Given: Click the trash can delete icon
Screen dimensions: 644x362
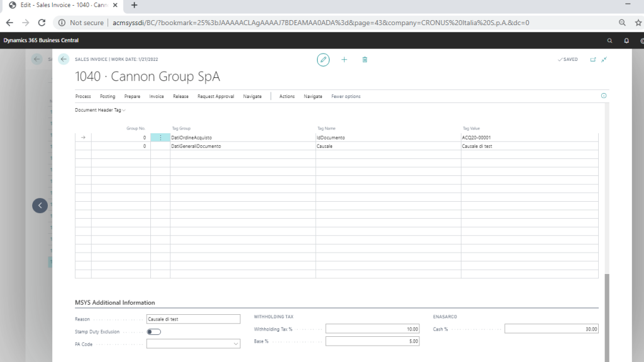Looking at the screenshot, I should [x=365, y=60].
